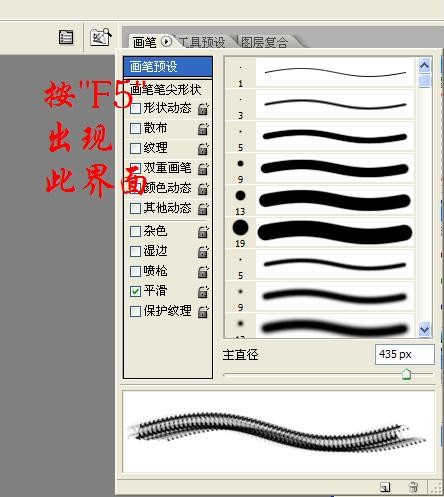Click the delete brush trash icon

point(413,487)
